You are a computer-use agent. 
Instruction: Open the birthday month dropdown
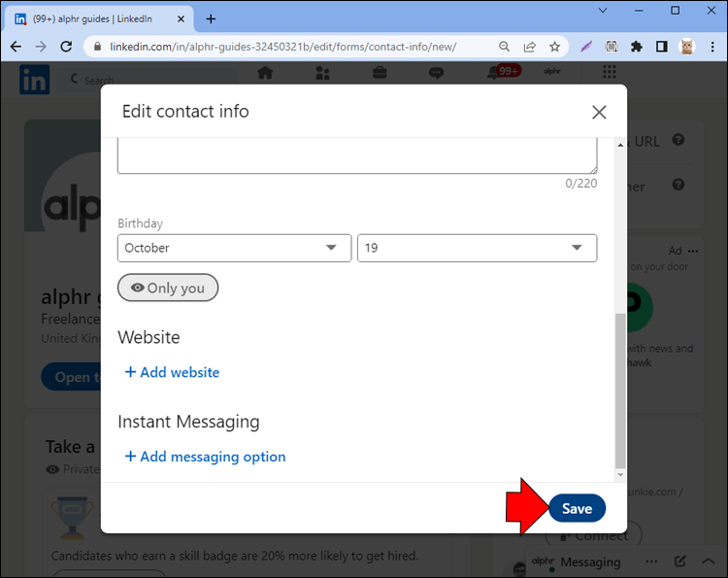(234, 248)
